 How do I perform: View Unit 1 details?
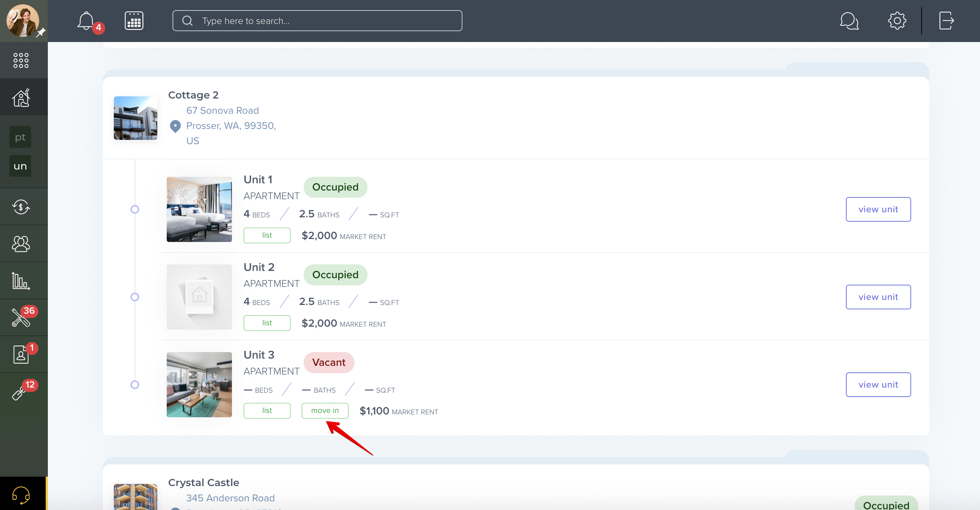[x=878, y=209]
